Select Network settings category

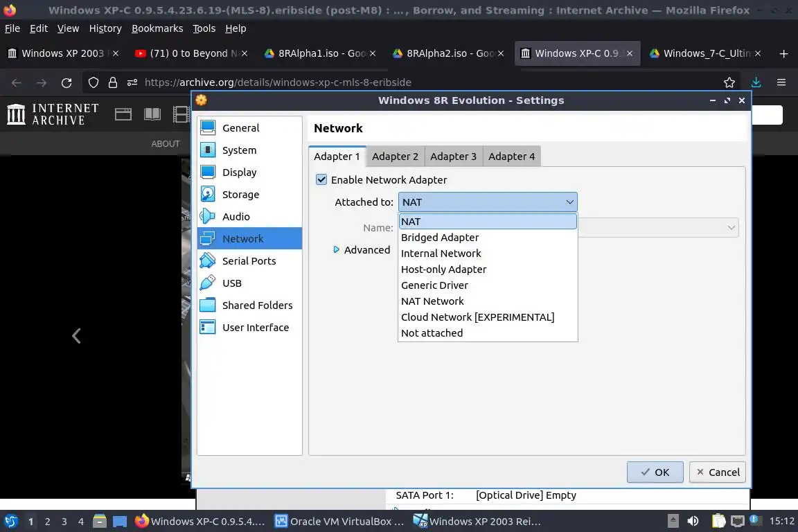[249, 239]
